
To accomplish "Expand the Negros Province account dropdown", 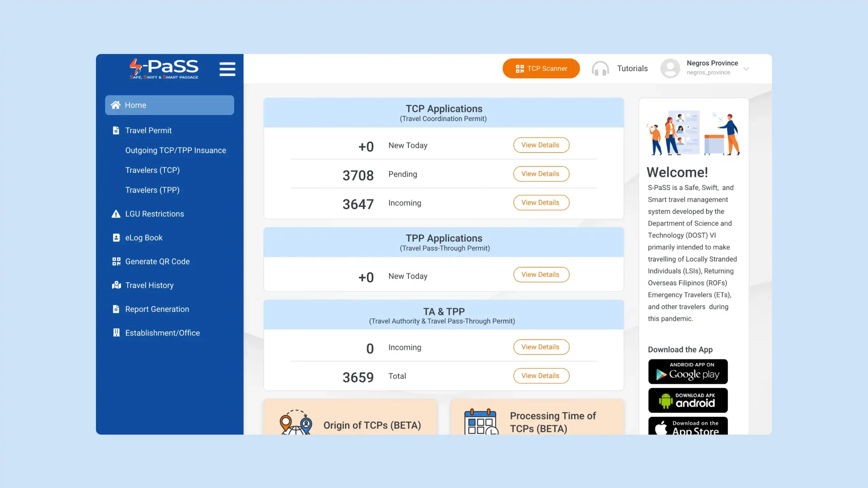I will (746, 69).
